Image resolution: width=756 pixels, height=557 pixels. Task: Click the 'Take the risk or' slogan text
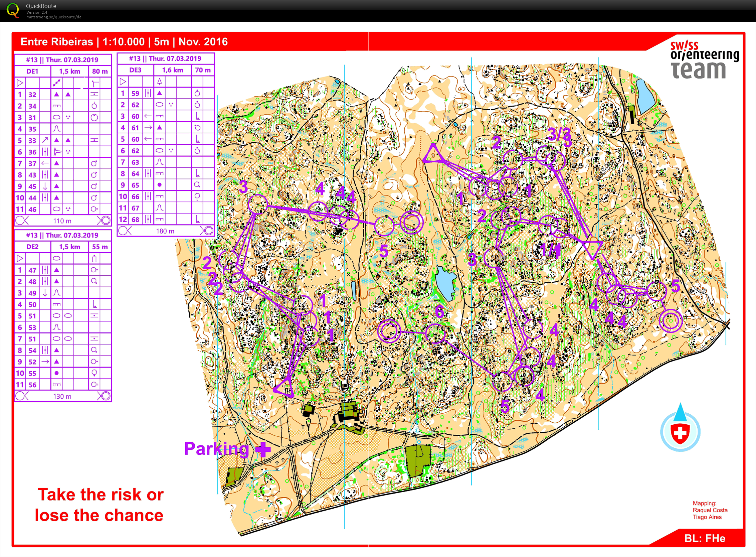pos(101,495)
